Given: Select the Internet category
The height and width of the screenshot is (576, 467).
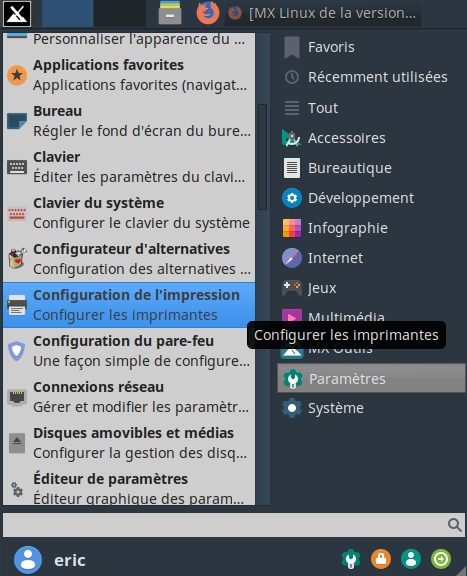Looking at the screenshot, I should 371,258.
